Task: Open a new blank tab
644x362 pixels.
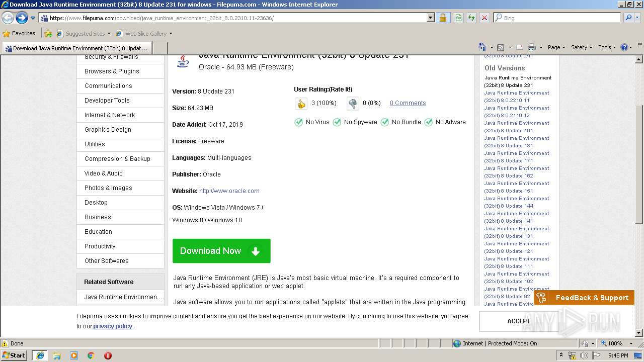Action: coord(160,48)
